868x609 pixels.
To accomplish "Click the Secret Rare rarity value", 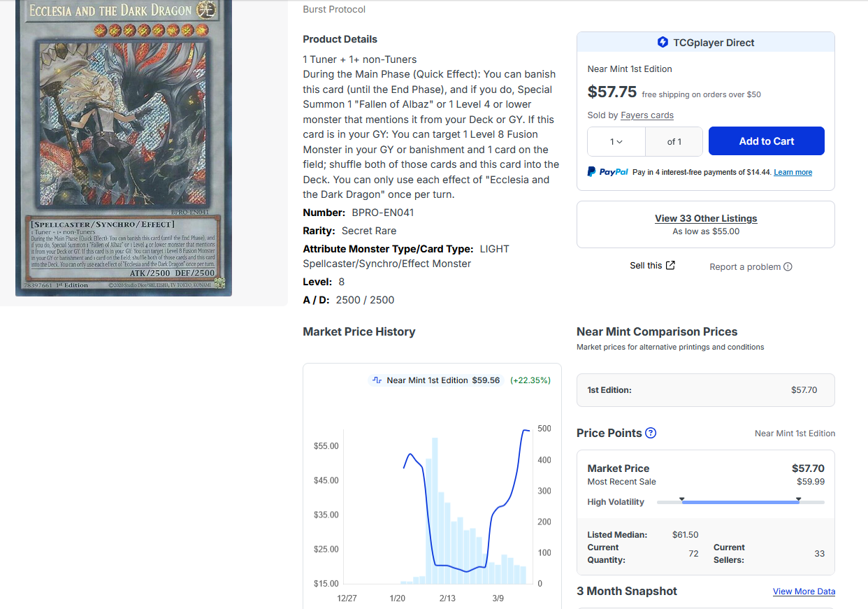I will (x=369, y=231).
